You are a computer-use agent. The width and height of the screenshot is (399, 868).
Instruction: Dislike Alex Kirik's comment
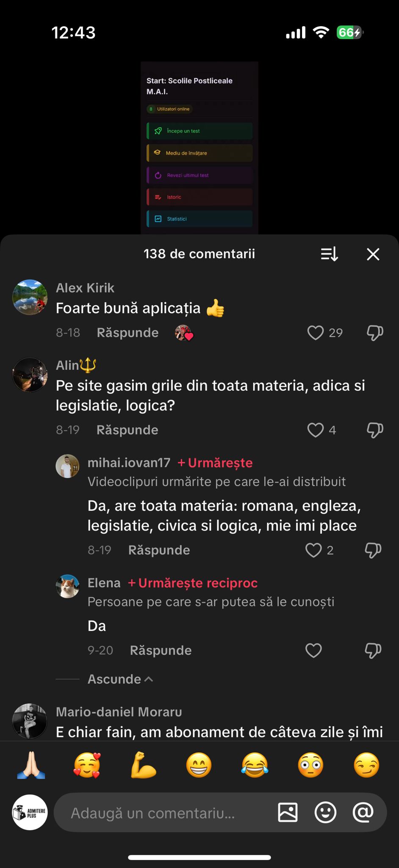click(x=375, y=333)
